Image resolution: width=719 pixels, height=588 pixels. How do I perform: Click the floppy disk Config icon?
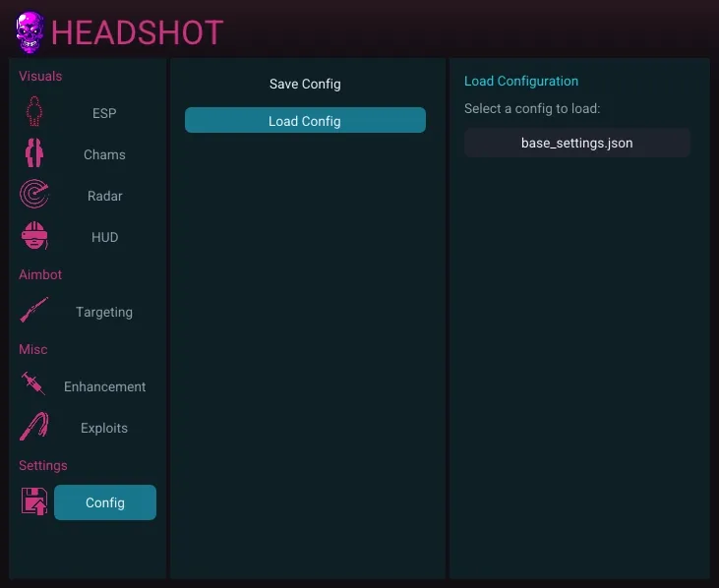tap(34, 501)
